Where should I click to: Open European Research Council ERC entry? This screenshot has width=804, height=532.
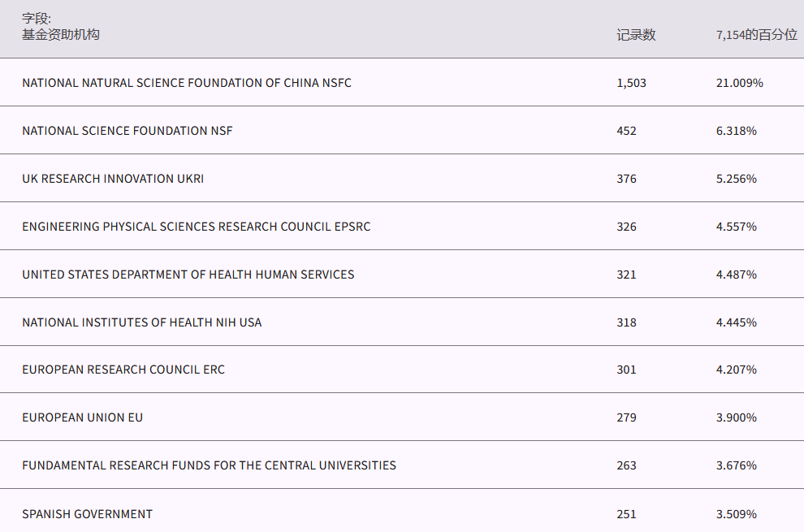tap(123, 370)
